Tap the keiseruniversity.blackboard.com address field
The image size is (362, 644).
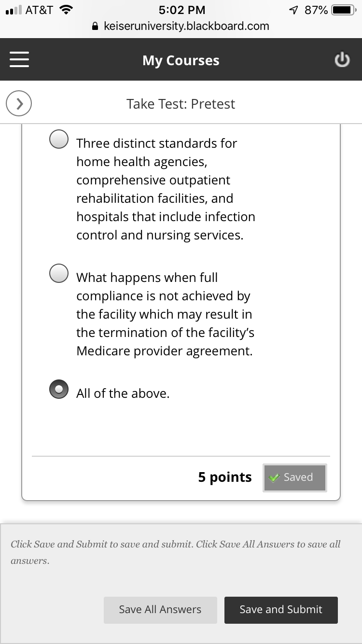click(186, 27)
